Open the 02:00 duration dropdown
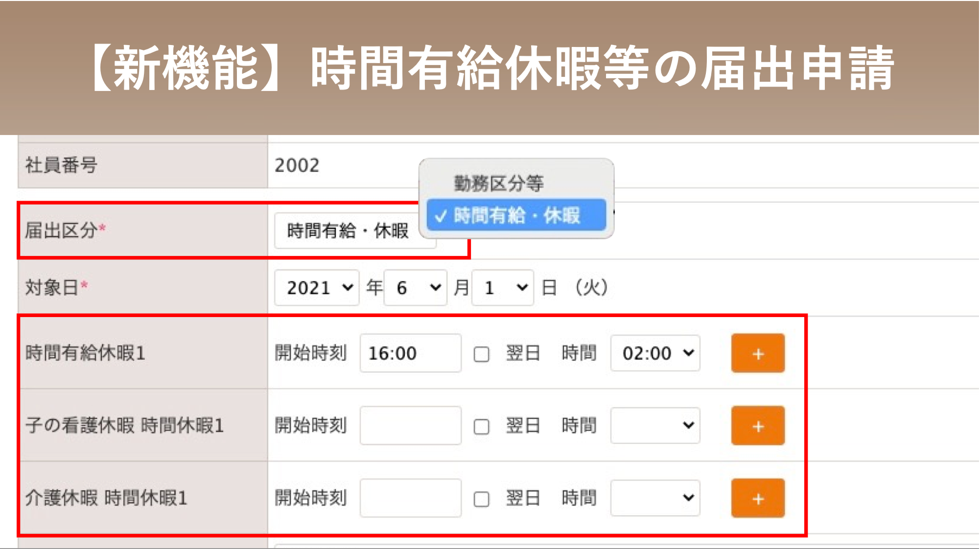 pyautogui.click(x=655, y=353)
